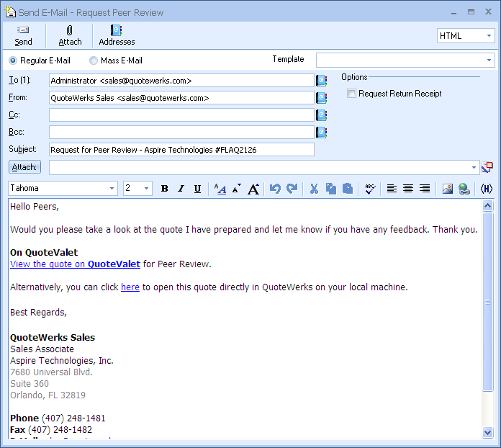Click the message body scrollbar down arrow

[487, 433]
